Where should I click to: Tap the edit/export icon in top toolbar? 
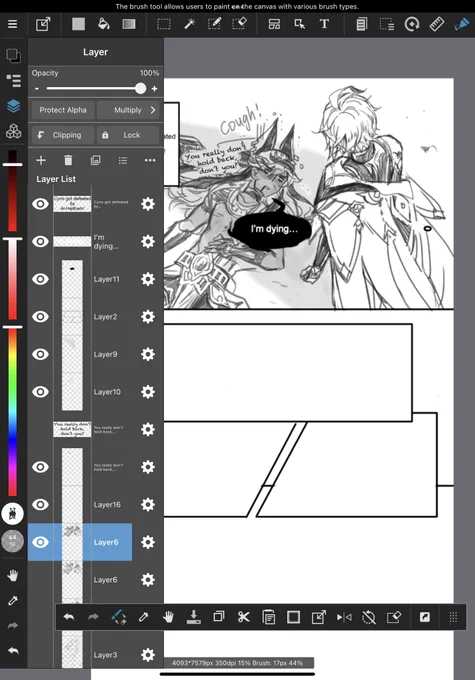click(x=43, y=24)
